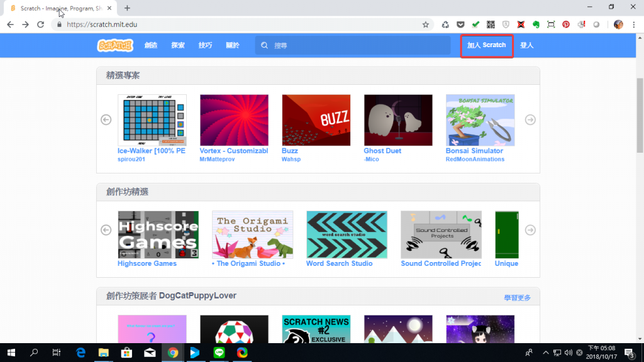Open the Bonsai Simulator thumbnail
This screenshot has height=362, width=644.
click(480, 120)
